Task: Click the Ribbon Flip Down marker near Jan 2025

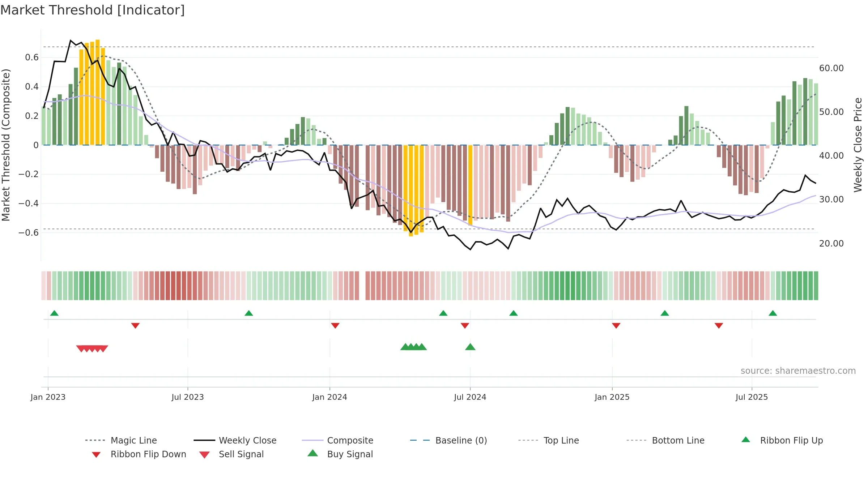Action: coord(616,326)
